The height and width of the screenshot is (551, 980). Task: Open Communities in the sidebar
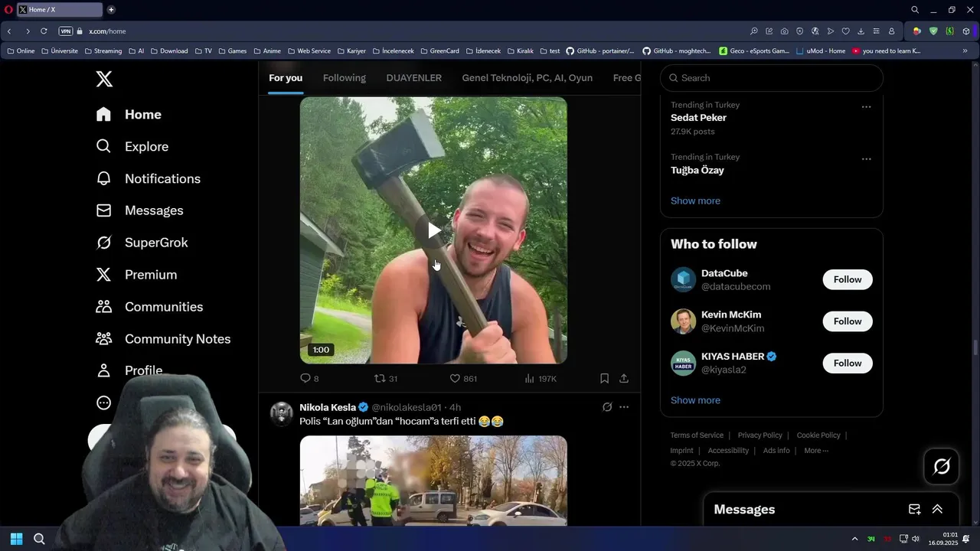(149, 307)
